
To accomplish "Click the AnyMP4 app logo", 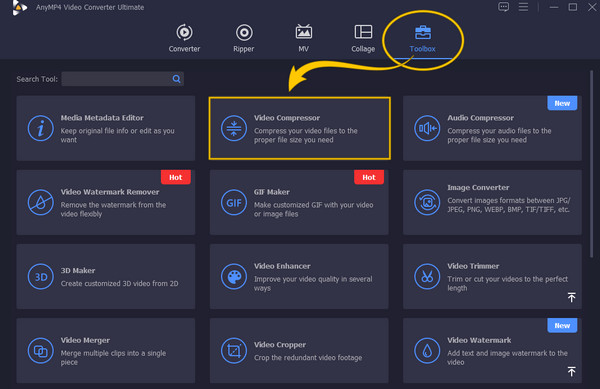I will (20, 7).
